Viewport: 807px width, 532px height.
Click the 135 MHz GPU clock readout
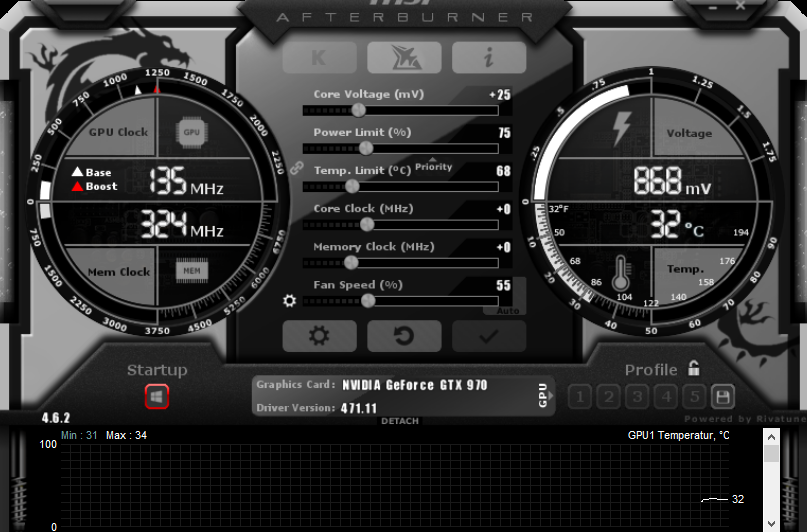[186, 181]
